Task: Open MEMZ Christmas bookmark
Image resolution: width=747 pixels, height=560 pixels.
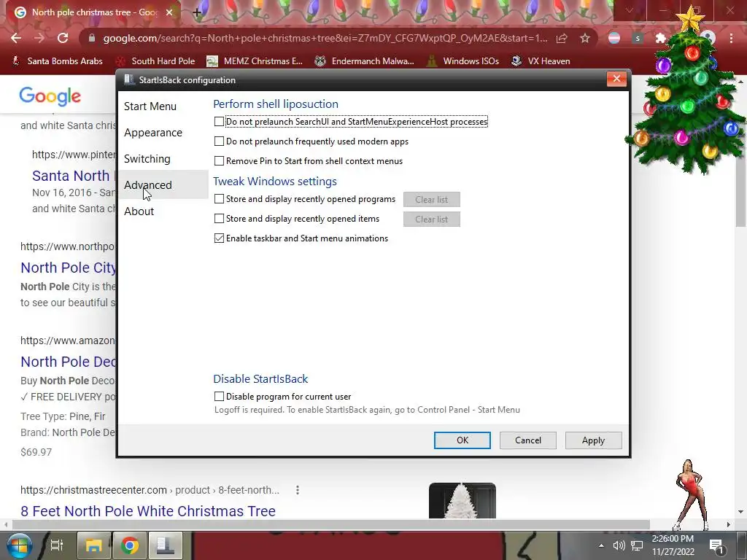Action: point(255,61)
